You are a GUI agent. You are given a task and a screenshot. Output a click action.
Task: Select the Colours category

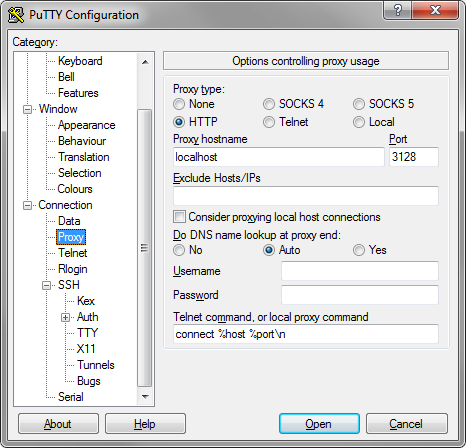pos(75,189)
